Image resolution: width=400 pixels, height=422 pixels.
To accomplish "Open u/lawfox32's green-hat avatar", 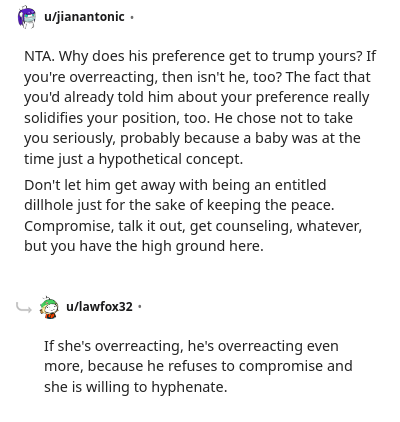I will point(49,307).
